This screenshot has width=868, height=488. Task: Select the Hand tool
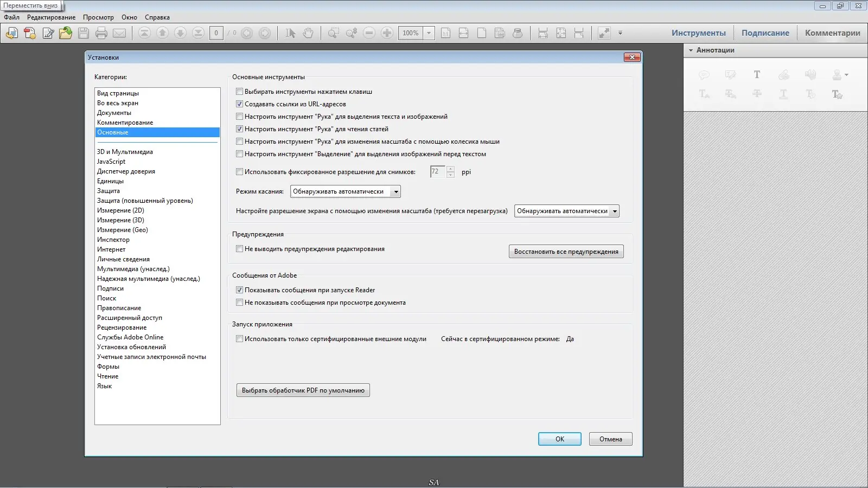pos(308,33)
